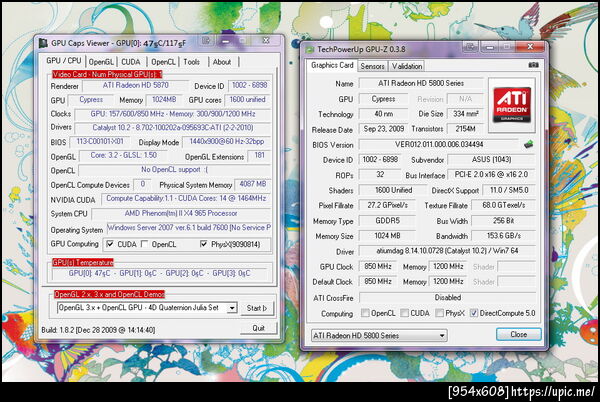Click the Display Mode field 1440x900@60 Hz

coord(227,142)
